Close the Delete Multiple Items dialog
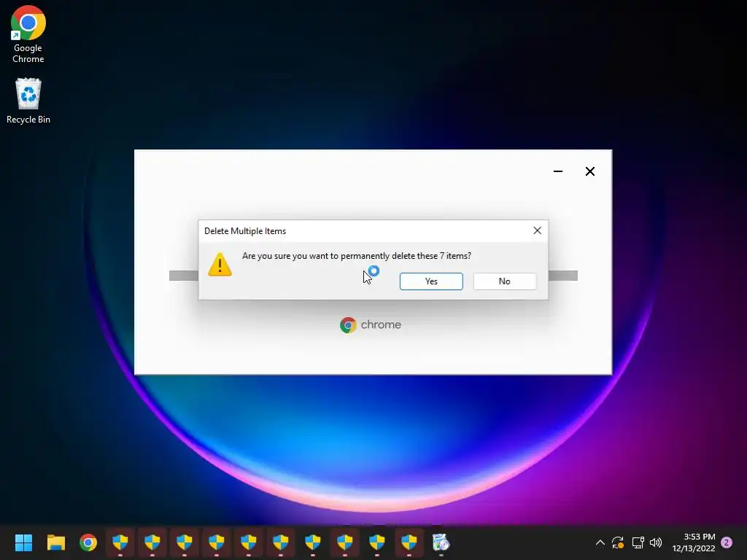 click(538, 230)
